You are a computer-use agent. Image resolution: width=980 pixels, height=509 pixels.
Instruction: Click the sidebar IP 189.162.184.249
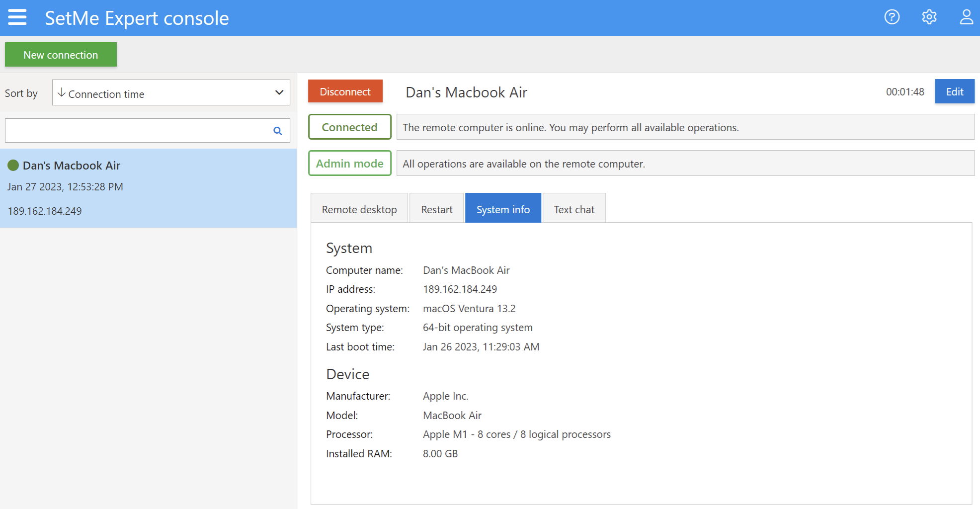coord(45,211)
